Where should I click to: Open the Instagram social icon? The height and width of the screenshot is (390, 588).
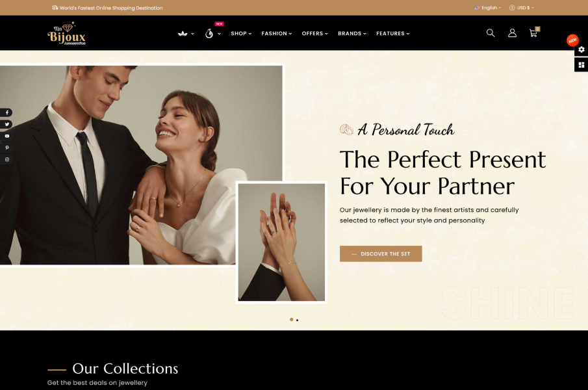click(6, 159)
